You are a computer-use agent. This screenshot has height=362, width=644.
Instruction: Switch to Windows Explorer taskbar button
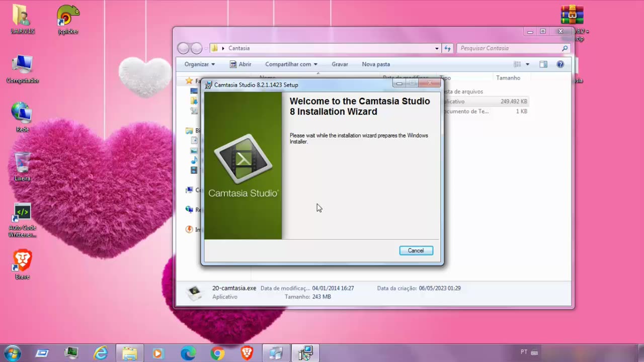[x=130, y=353]
